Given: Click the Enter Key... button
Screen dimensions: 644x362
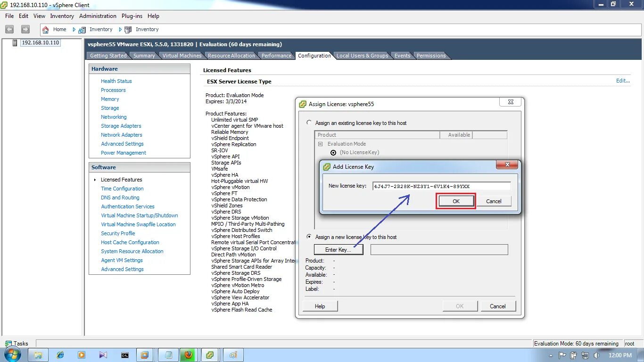Looking at the screenshot, I should (x=339, y=249).
